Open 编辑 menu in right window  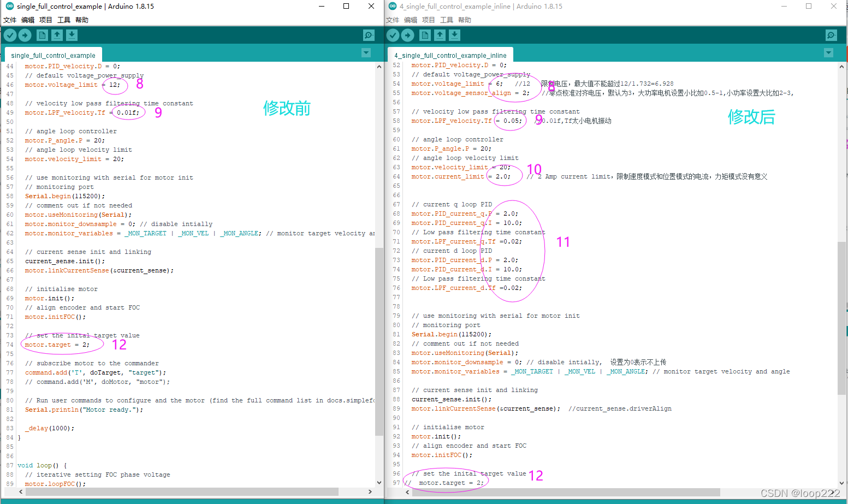(x=411, y=20)
